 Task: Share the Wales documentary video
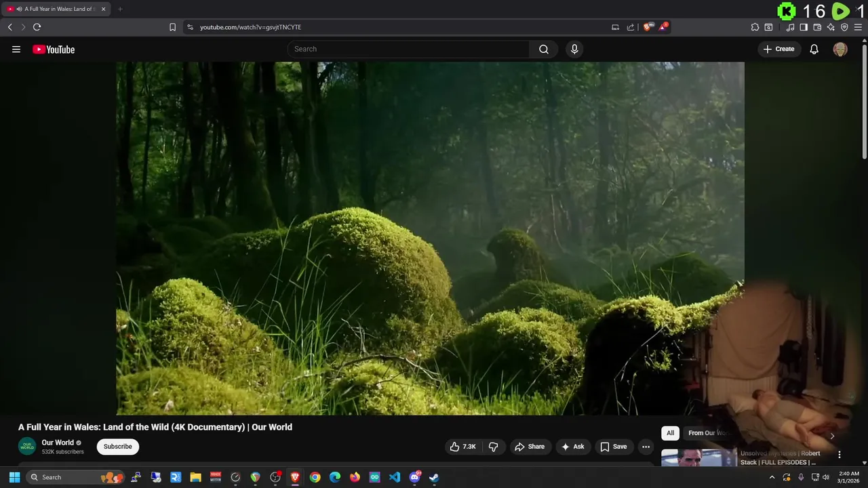point(530,447)
